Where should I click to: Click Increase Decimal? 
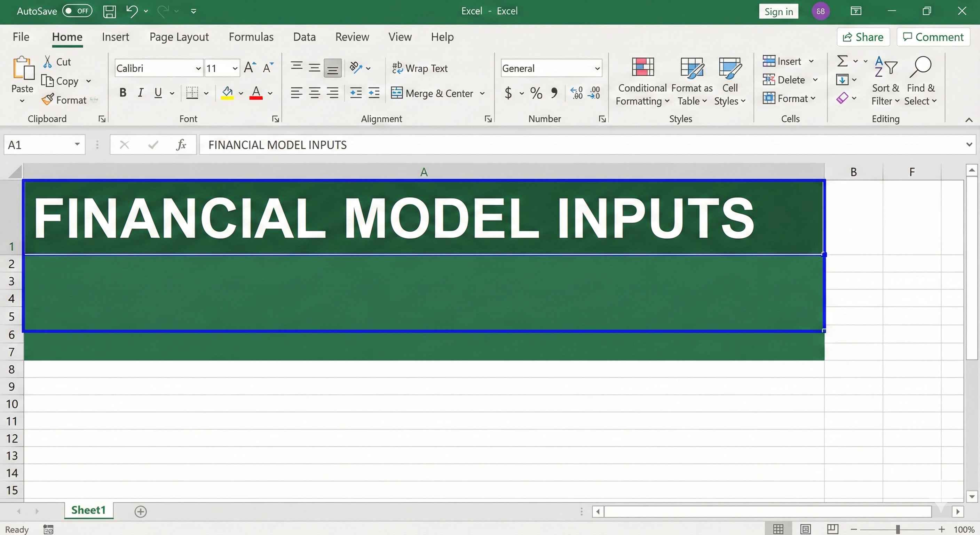point(576,93)
